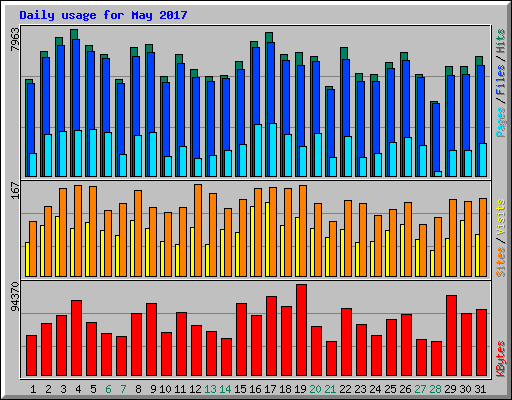
Task: Click the yellow Sites bar for day 28
Action: (432, 263)
